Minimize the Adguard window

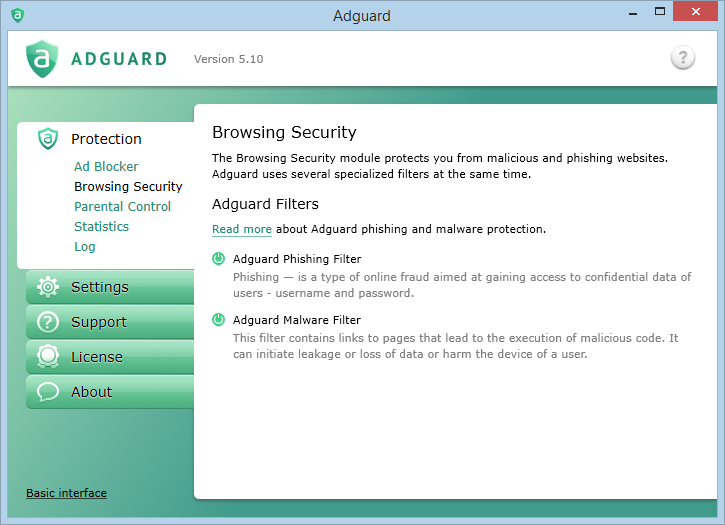coord(633,12)
